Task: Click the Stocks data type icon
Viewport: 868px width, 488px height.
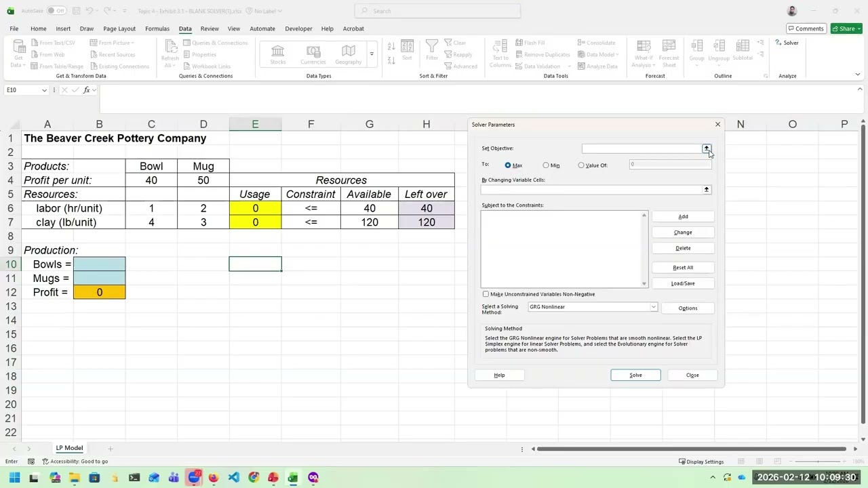Action: (x=278, y=55)
